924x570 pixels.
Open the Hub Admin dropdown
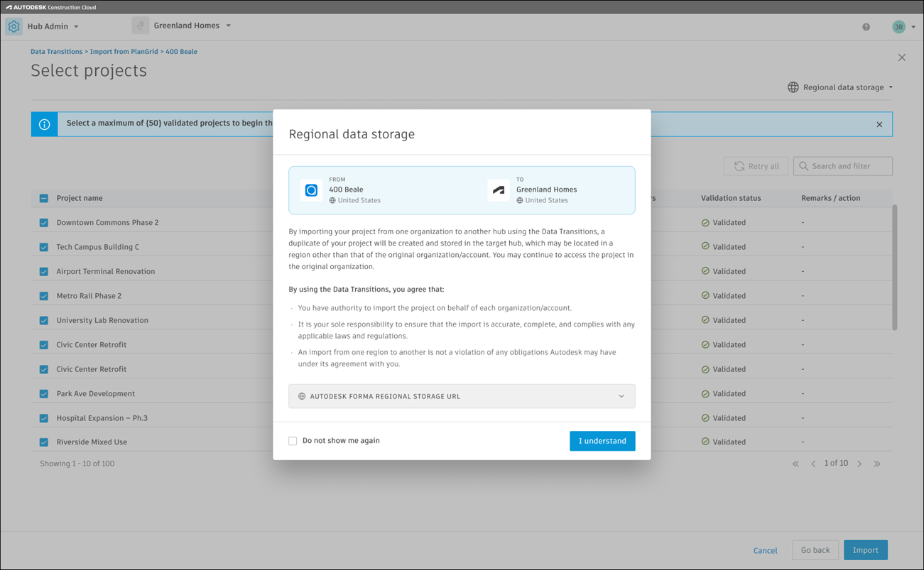(76, 27)
